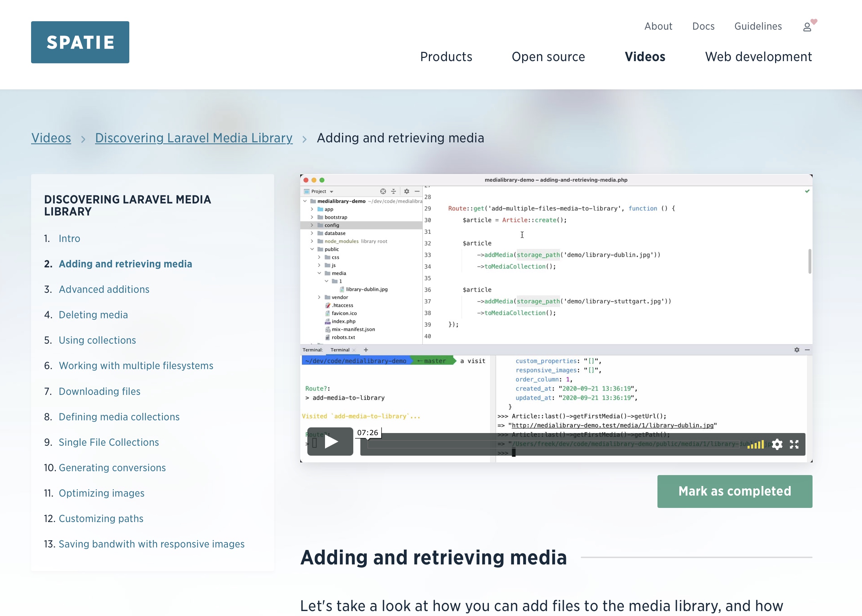Go to the Open source menu item
This screenshot has height=616, width=862.
pos(548,57)
